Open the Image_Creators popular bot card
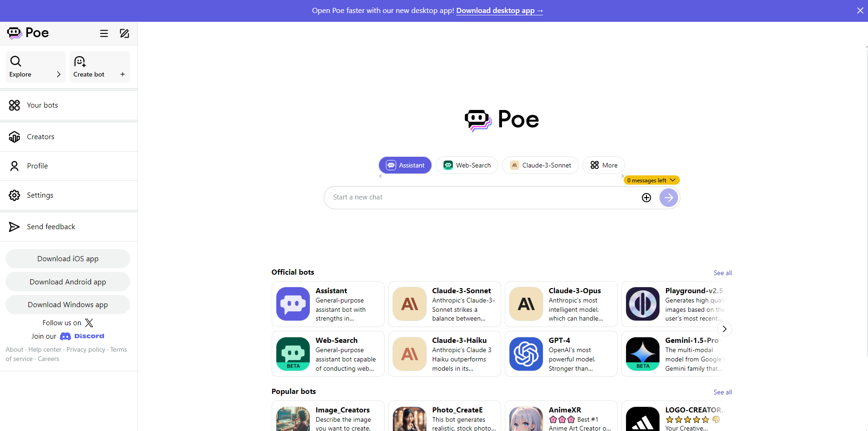Screen dimensions: 868x431 (328, 416)
